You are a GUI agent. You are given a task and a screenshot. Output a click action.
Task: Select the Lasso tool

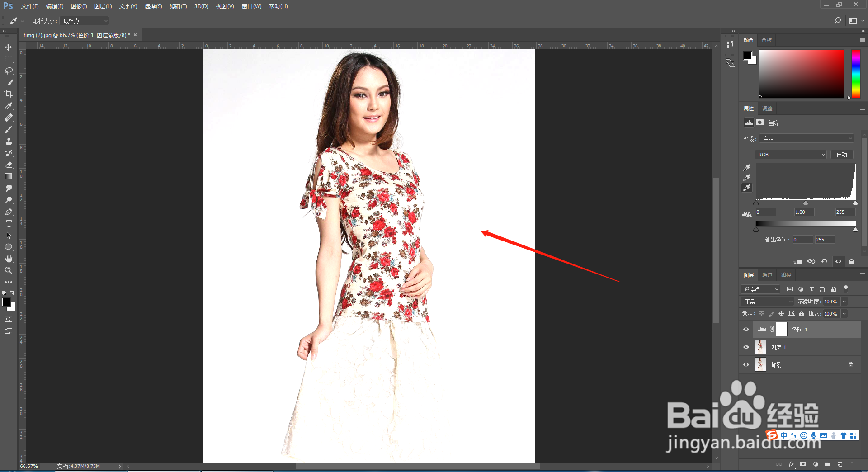[9, 71]
